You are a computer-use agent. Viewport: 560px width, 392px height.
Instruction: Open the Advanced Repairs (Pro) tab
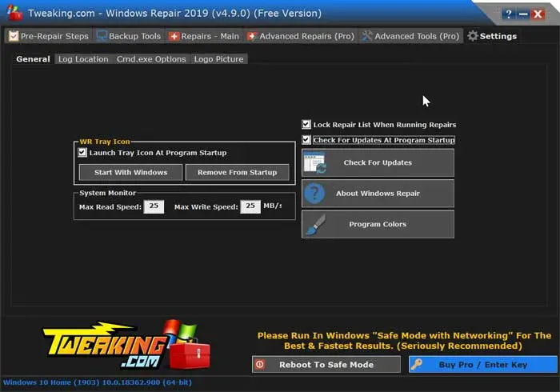point(301,36)
